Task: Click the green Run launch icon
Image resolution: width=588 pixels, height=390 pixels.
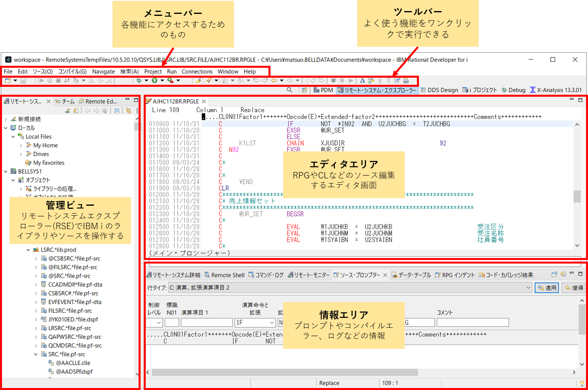Action: click(154, 80)
